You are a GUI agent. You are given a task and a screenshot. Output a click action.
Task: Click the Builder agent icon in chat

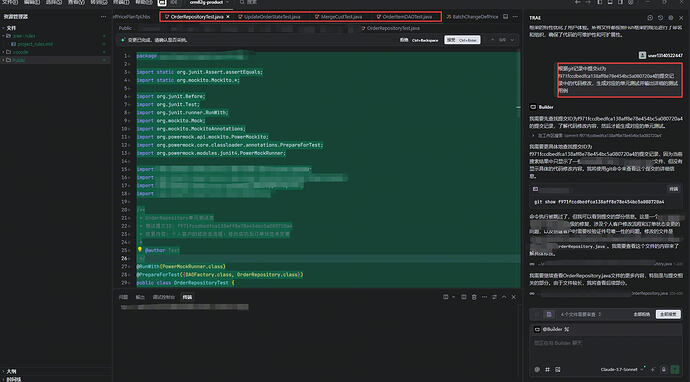coord(533,107)
